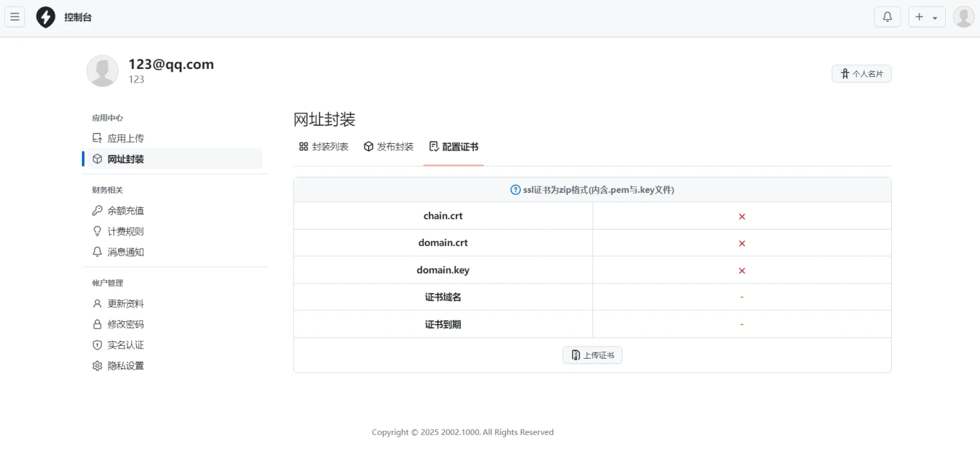980x451 pixels.
Task: Expand the plus create dropdown
Action: coord(926,17)
